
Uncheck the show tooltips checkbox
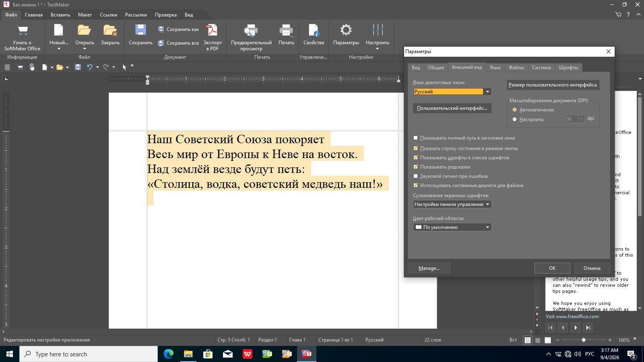(416, 167)
